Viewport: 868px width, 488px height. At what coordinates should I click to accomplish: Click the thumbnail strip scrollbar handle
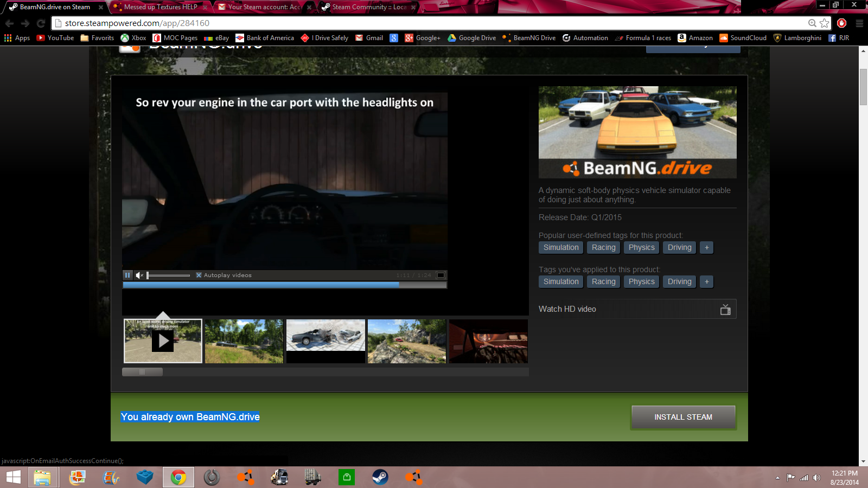point(142,372)
